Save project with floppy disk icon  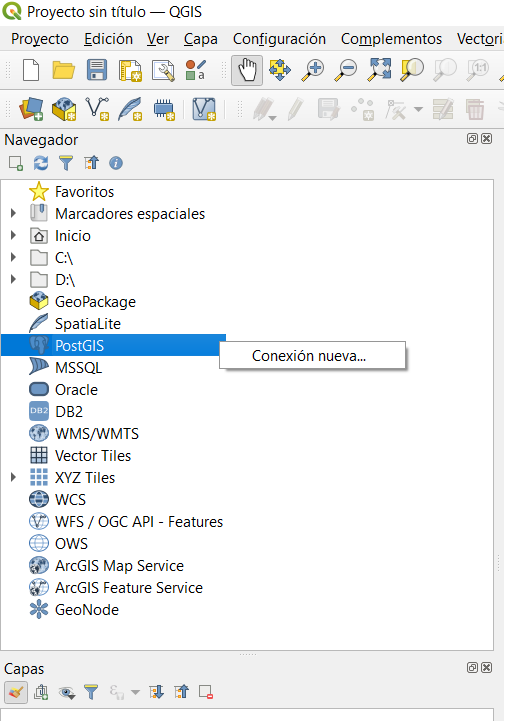(x=97, y=70)
